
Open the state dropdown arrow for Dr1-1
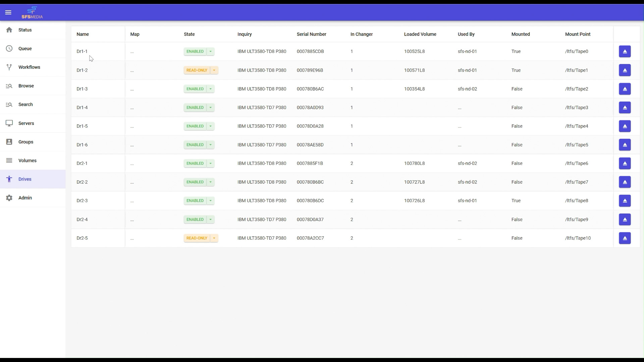tap(211, 52)
